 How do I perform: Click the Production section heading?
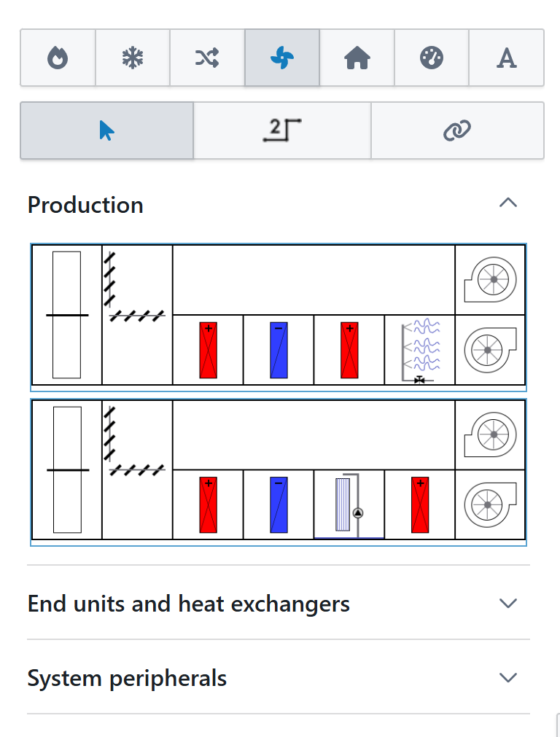85,205
